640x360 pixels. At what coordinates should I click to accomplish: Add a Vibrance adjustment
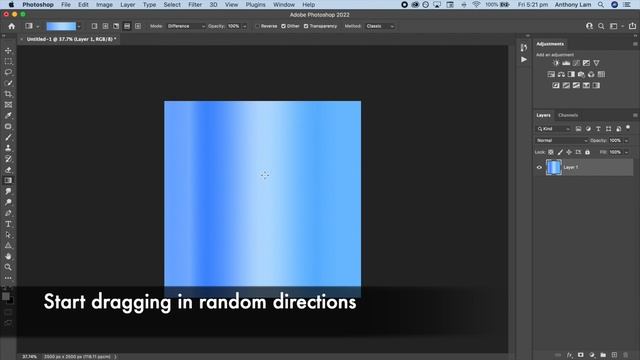click(x=596, y=63)
